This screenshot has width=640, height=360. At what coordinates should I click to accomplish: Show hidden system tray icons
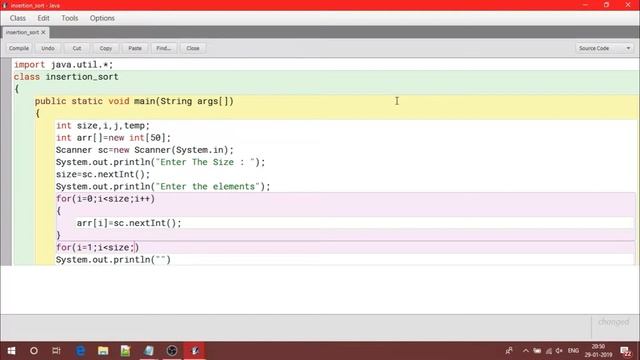tap(526, 351)
